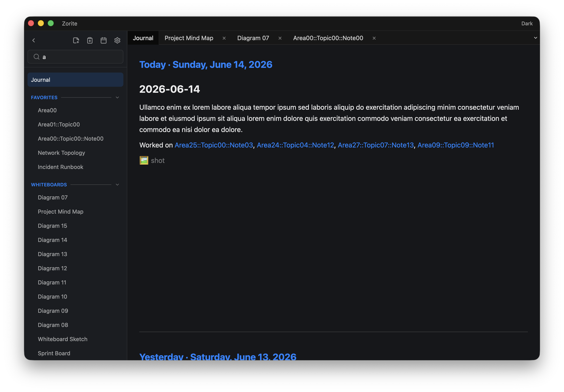This screenshot has height=392, width=564.
Task: Open Diagram 12 whiteboard
Action: click(x=52, y=268)
